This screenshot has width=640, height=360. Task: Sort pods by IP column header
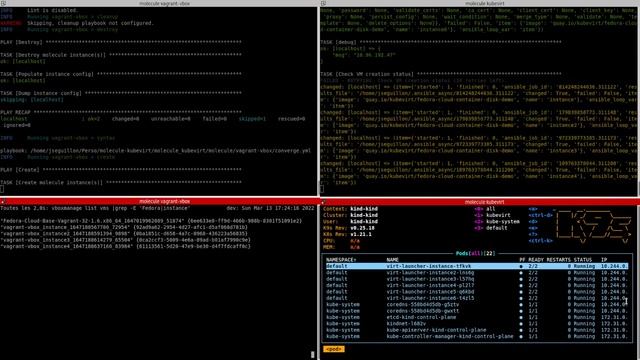click(604, 260)
